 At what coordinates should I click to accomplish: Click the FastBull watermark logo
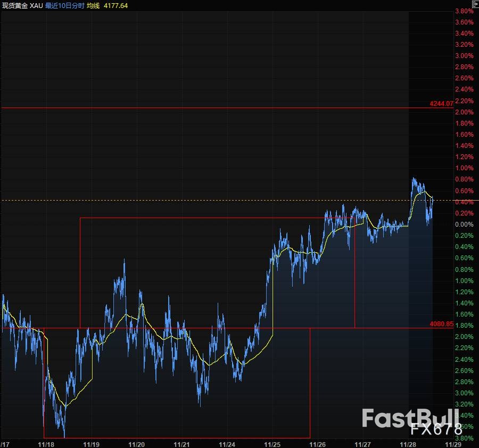click(x=410, y=418)
